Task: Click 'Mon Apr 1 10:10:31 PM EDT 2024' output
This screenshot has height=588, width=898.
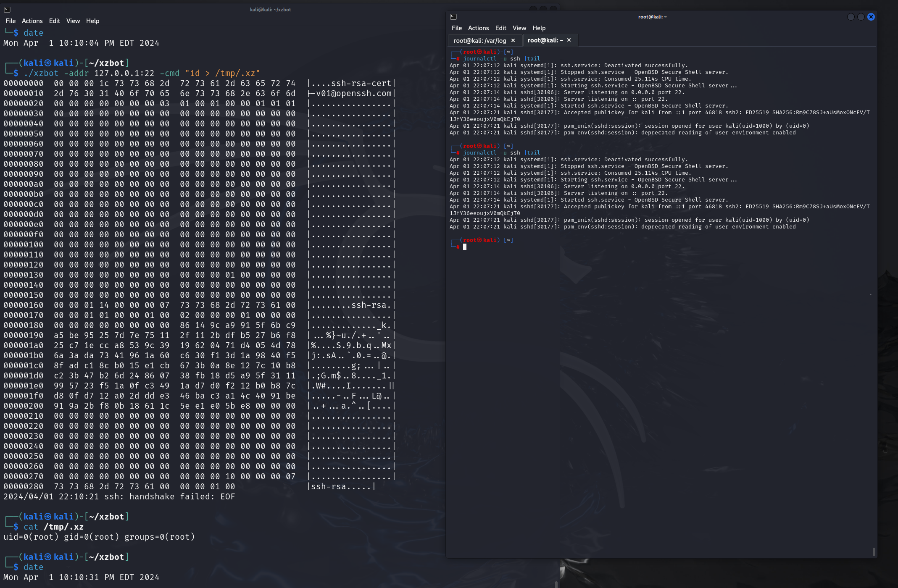Action: [81, 577]
